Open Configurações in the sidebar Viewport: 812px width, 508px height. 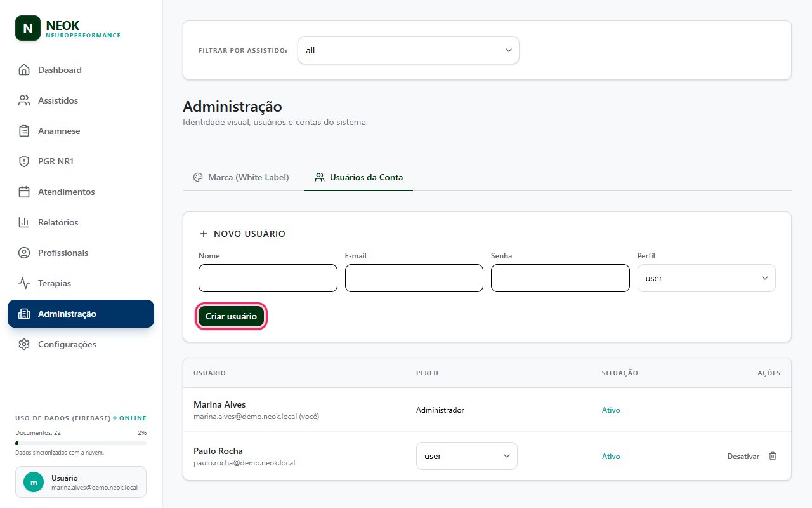click(81, 344)
